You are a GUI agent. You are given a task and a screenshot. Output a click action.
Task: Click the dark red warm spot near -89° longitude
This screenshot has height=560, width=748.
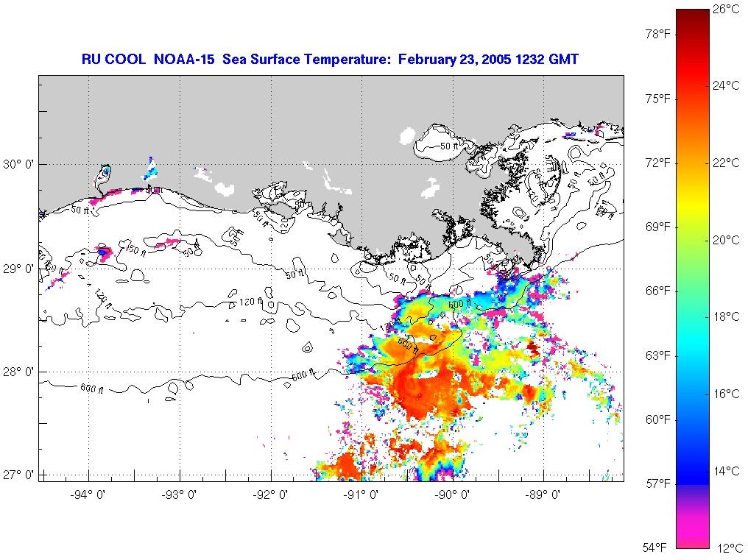[533, 348]
